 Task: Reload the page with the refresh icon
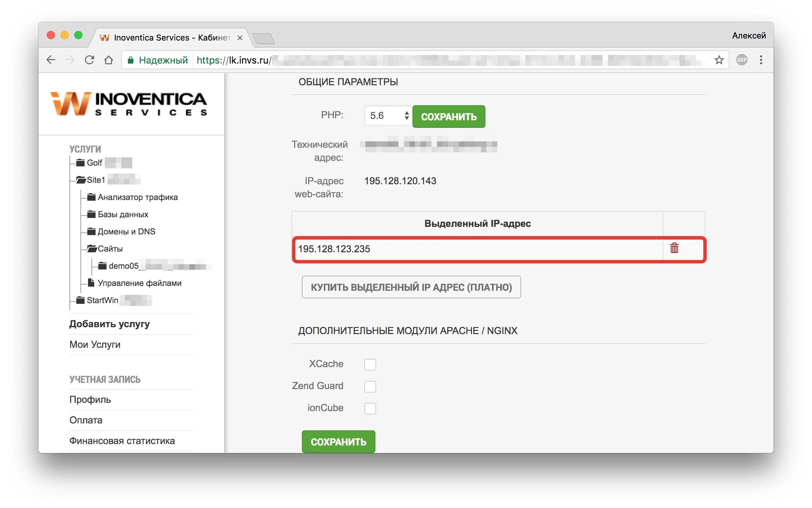click(89, 60)
